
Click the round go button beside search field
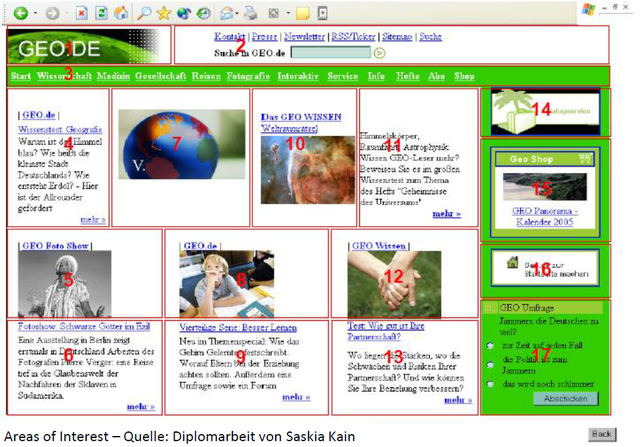(380, 53)
